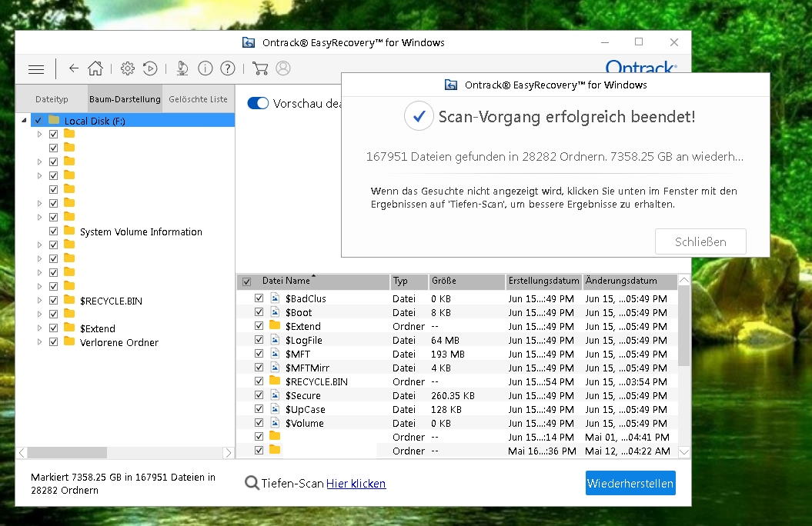This screenshot has width=812, height=526.
Task: Switch to the Baum-Darstellung tab
Action: [125, 98]
